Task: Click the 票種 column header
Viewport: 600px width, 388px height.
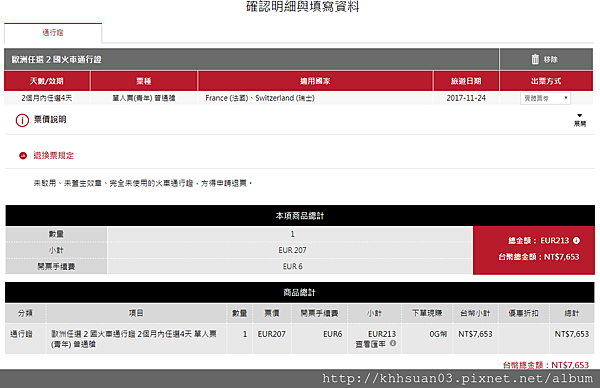Action: 144,81
